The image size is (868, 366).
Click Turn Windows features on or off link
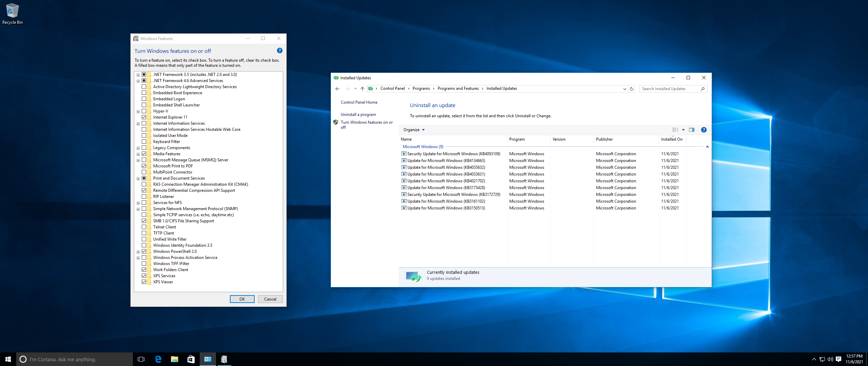coord(367,125)
